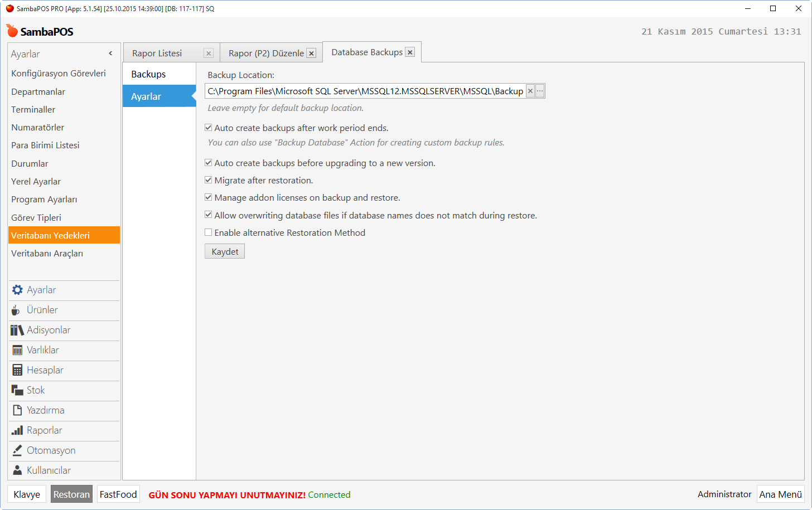Select the Backups side tab

pyautogui.click(x=148, y=74)
